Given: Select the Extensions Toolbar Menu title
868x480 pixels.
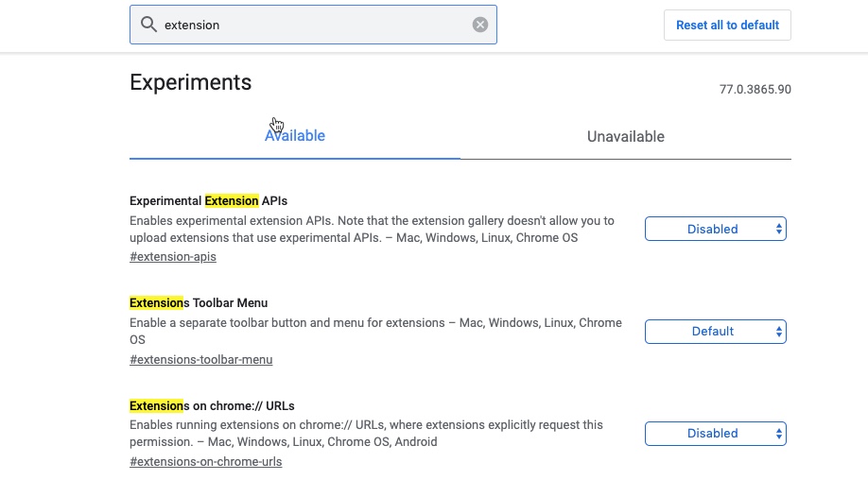Looking at the screenshot, I should click(199, 303).
